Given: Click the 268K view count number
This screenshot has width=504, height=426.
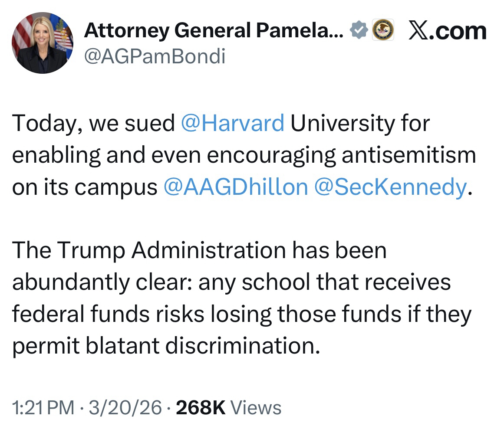Looking at the screenshot, I should (200, 408).
